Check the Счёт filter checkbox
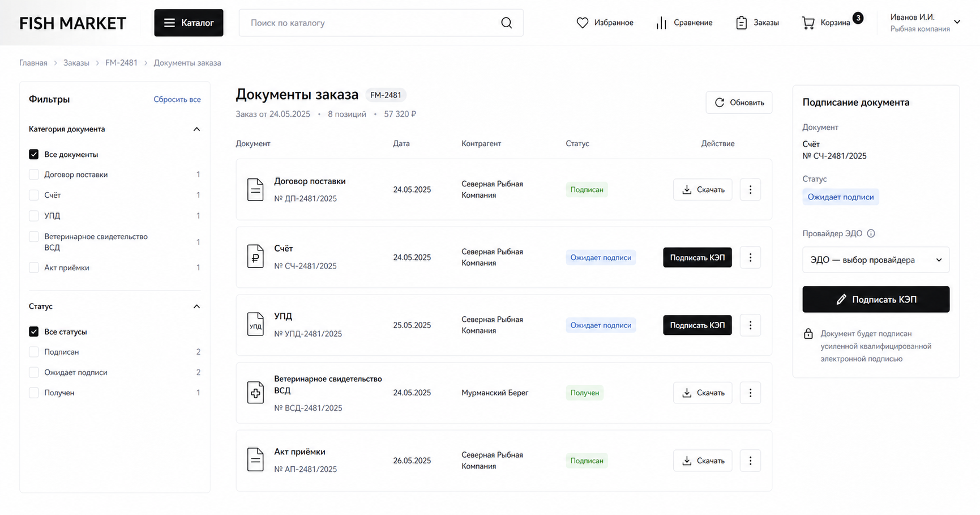 34,195
